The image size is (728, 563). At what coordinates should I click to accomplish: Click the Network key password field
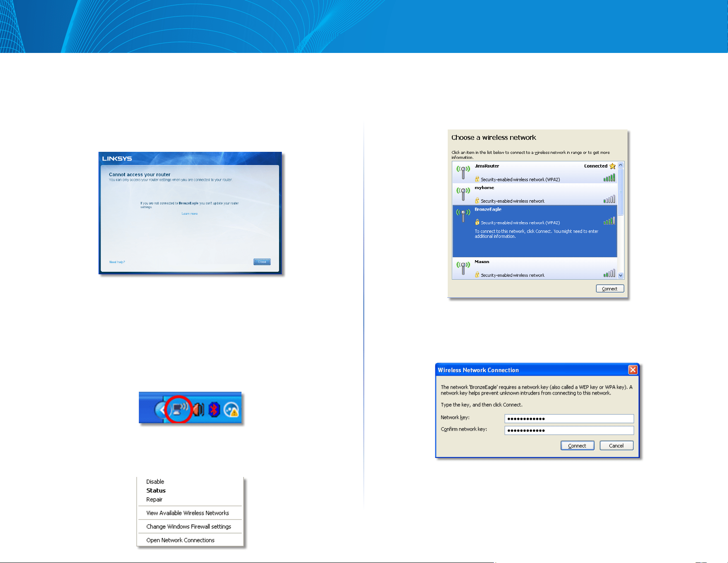pos(569,418)
